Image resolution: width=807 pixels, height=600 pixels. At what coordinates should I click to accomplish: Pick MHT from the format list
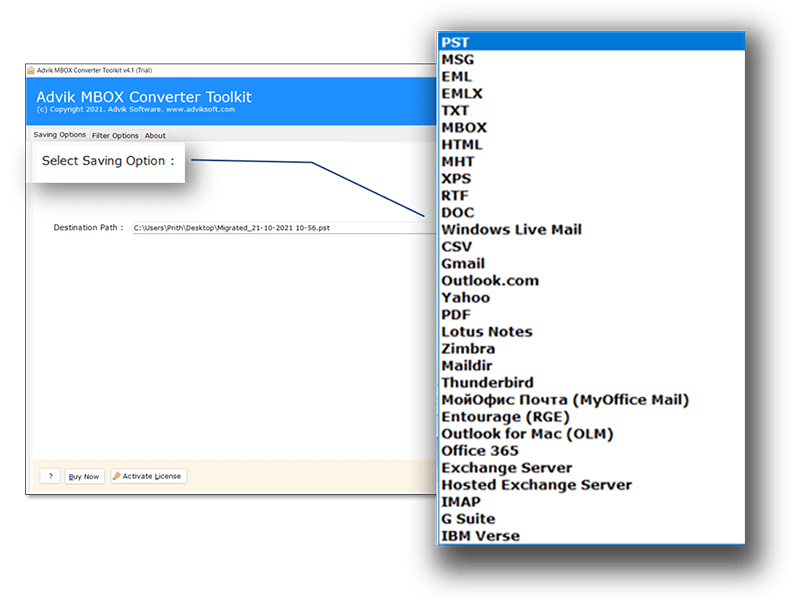(592, 162)
